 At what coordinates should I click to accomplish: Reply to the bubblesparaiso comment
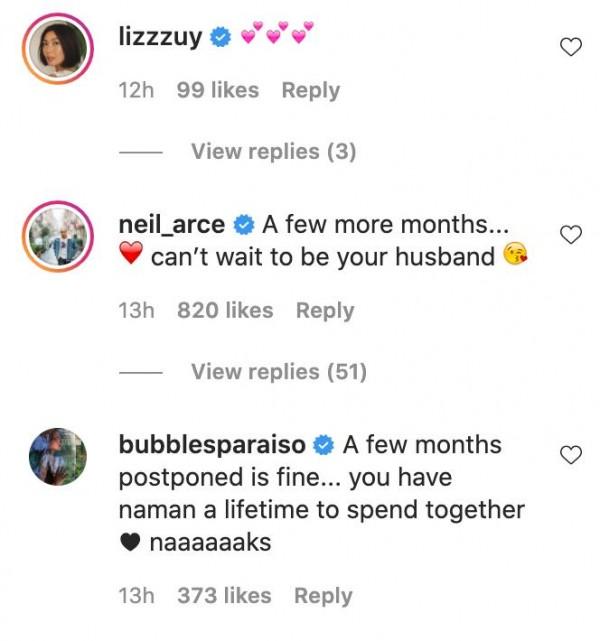(323, 596)
